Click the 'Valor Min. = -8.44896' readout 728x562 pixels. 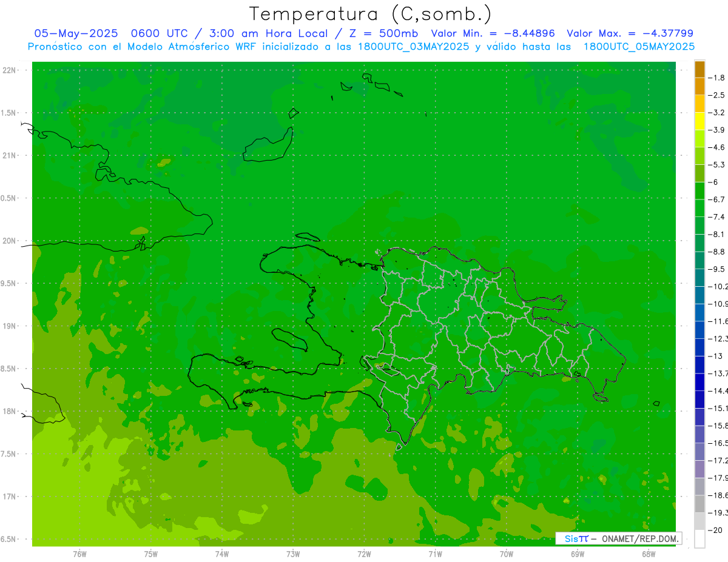click(x=493, y=33)
